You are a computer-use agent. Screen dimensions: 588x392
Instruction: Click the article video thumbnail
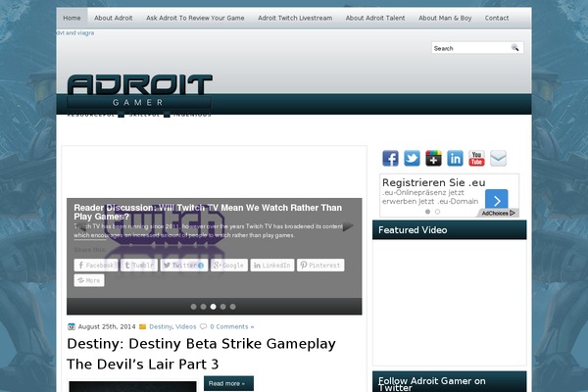click(132, 386)
